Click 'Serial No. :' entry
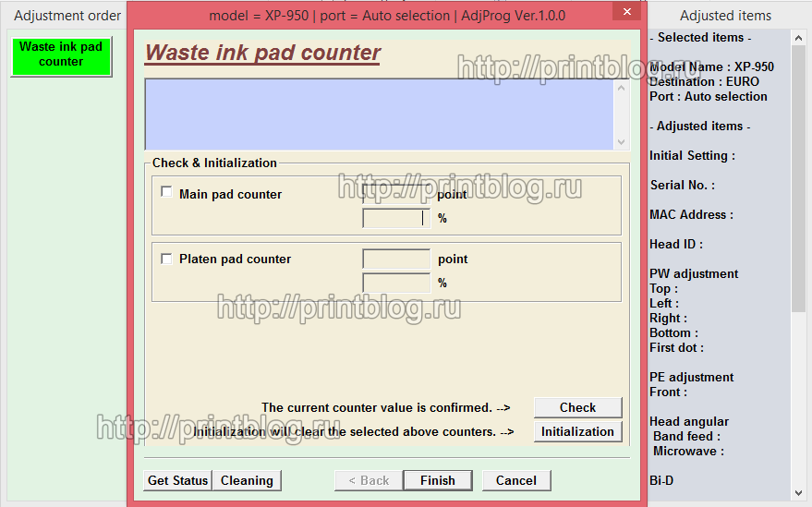This screenshot has width=812, height=507. point(682,185)
